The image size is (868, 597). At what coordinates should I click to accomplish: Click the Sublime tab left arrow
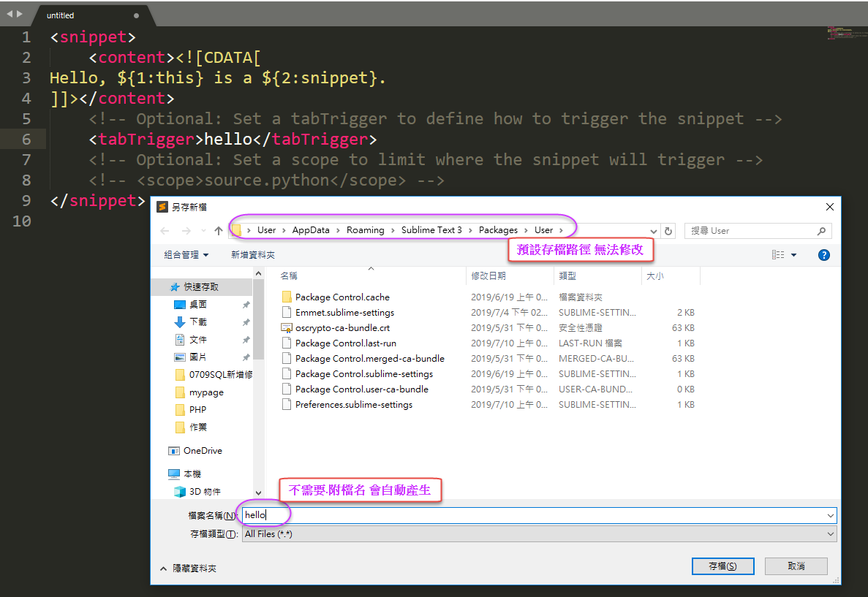(10, 14)
